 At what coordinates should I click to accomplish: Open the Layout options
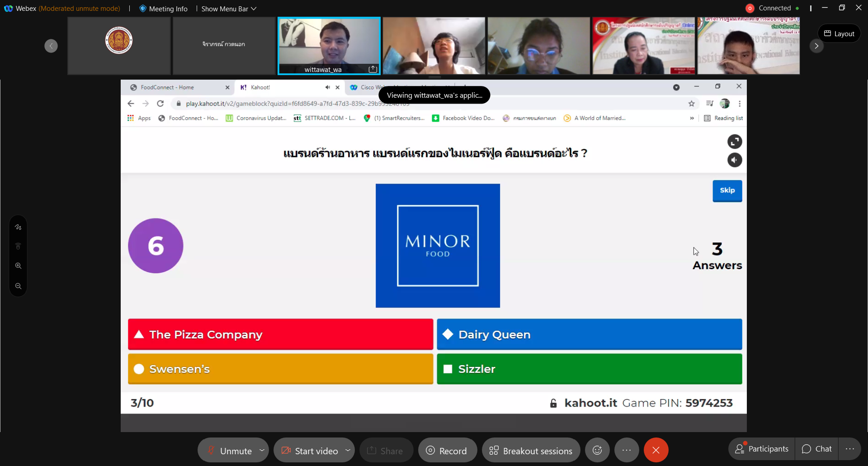click(x=839, y=33)
